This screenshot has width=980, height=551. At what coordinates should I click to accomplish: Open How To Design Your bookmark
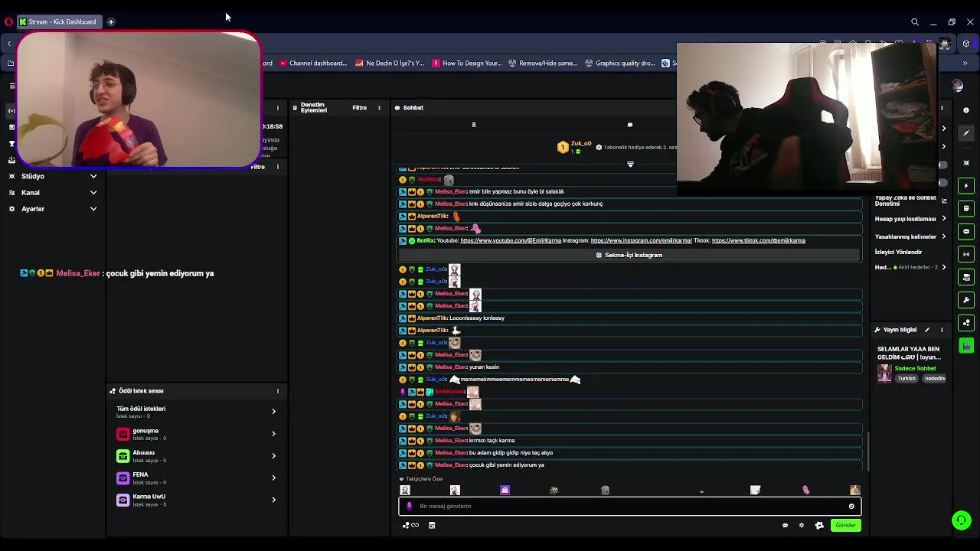[467, 64]
